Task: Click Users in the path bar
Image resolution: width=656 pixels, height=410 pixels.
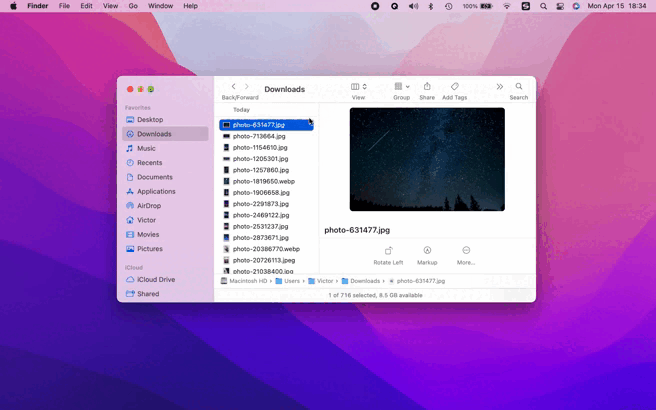Action: tap(287, 281)
